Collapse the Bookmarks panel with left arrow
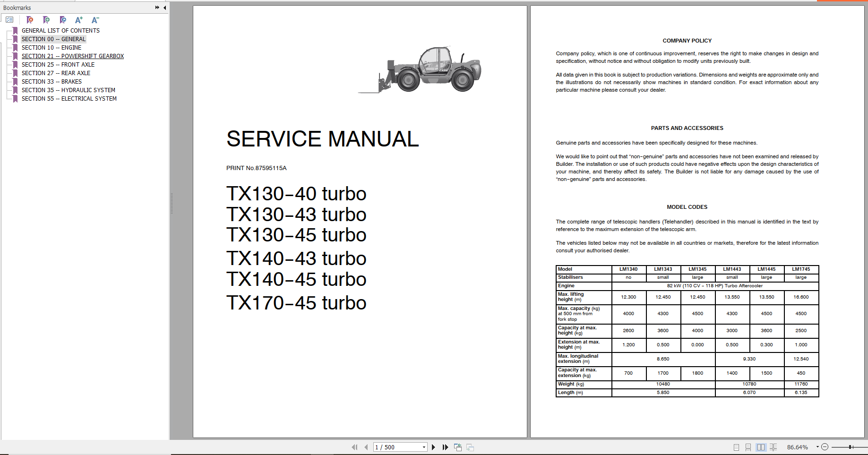Image resolution: width=868 pixels, height=455 pixels. click(x=164, y=8)
